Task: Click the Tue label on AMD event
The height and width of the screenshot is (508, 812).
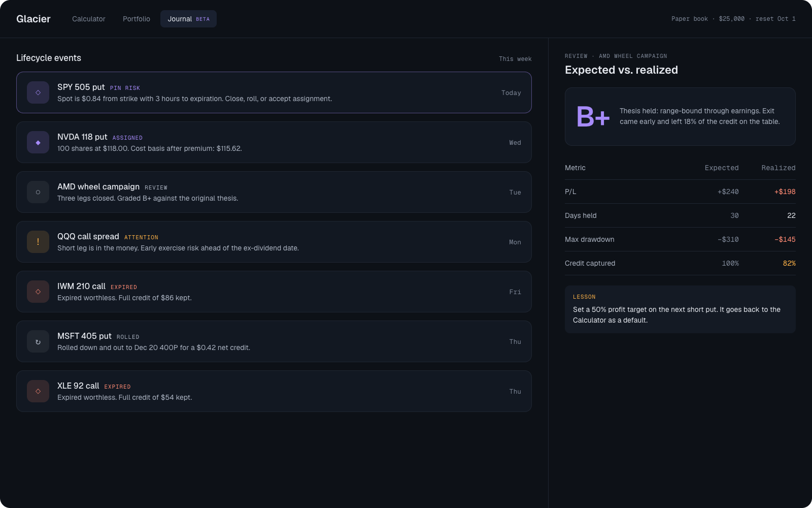Action: pos(515,193)
